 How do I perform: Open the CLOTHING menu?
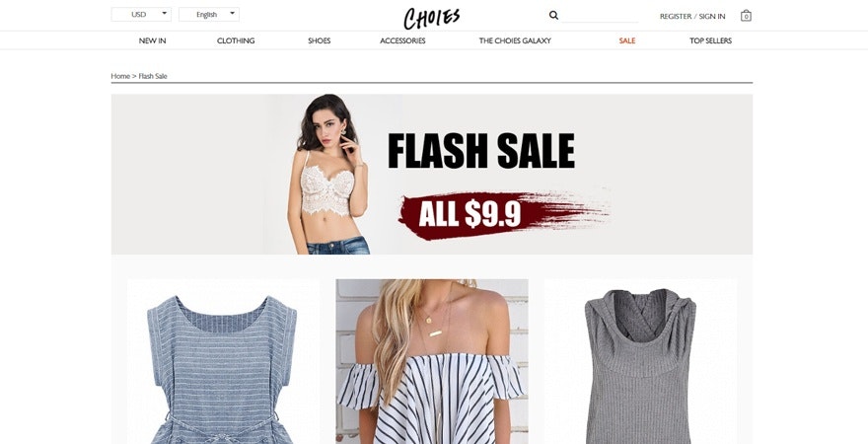coord(236,40)
